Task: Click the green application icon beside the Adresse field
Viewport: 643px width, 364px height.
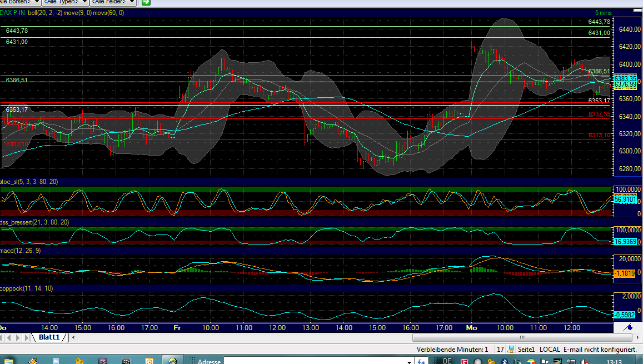Action: (173, 360)
